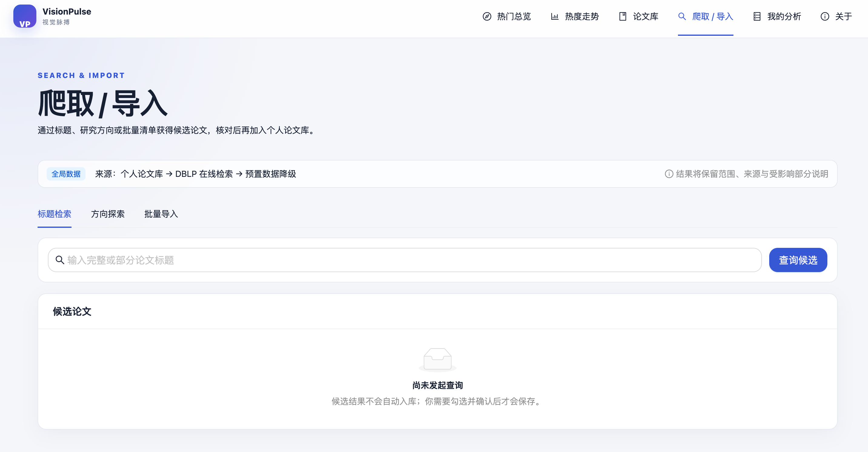Click the 全局数据 tag
The height and width of the screenshot is (452, 868).
click(66, 174)
